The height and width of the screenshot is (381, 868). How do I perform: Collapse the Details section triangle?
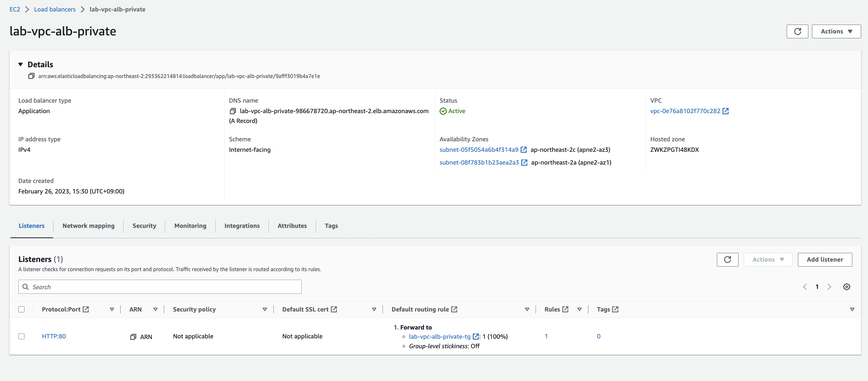[21, 64]
